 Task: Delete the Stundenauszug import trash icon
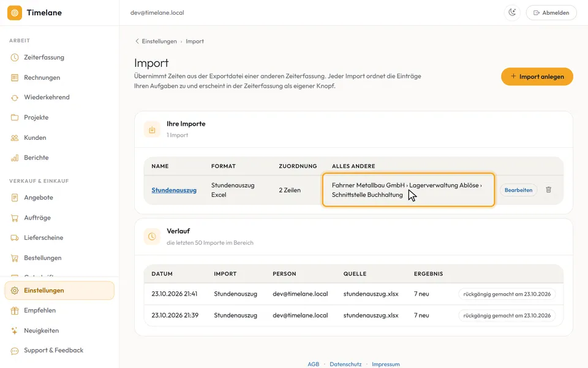pyautogui.click(x=548, y=190)
